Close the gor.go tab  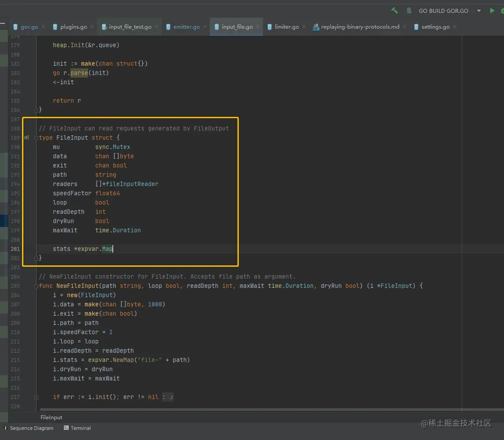point(43,27)
